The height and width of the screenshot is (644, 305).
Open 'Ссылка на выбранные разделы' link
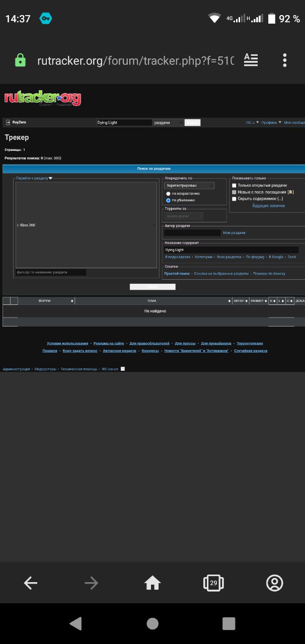coord(221,274)
